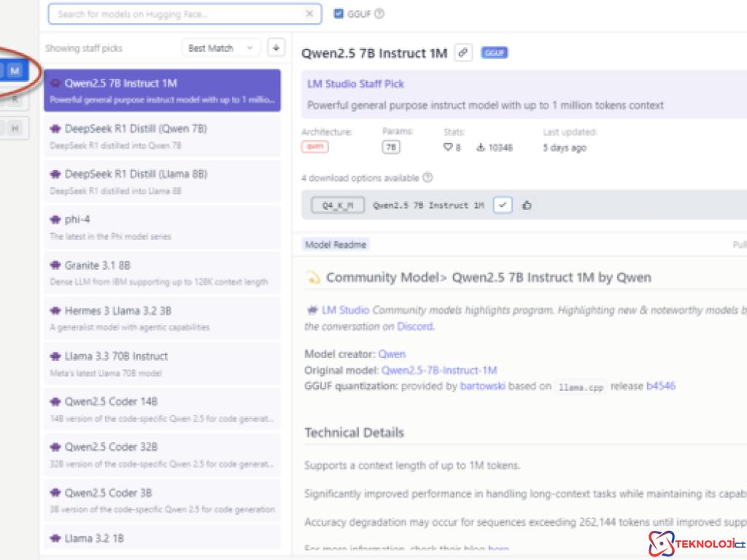This screenshot has height=560, width=747.
Task: Open the Qwen2.5-7B-Instruct-1M original model link
Action: tap(439, 370)
